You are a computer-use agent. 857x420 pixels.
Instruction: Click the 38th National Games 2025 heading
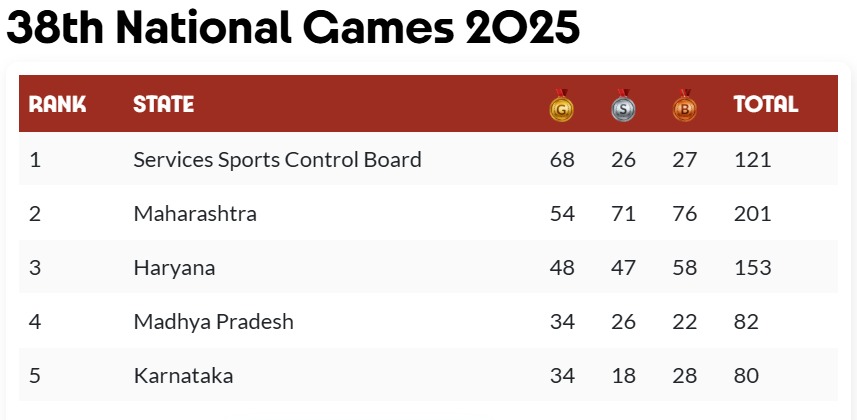click(293, 31)
